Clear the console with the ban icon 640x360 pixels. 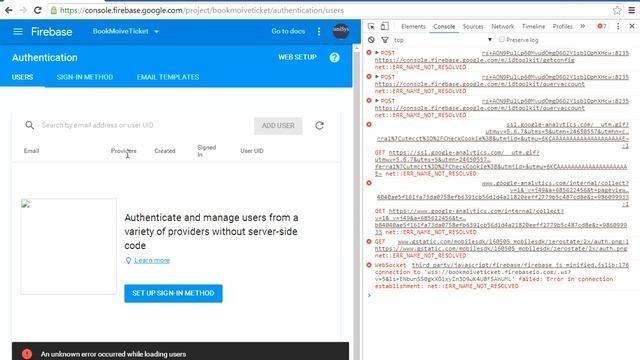point(371,40)
